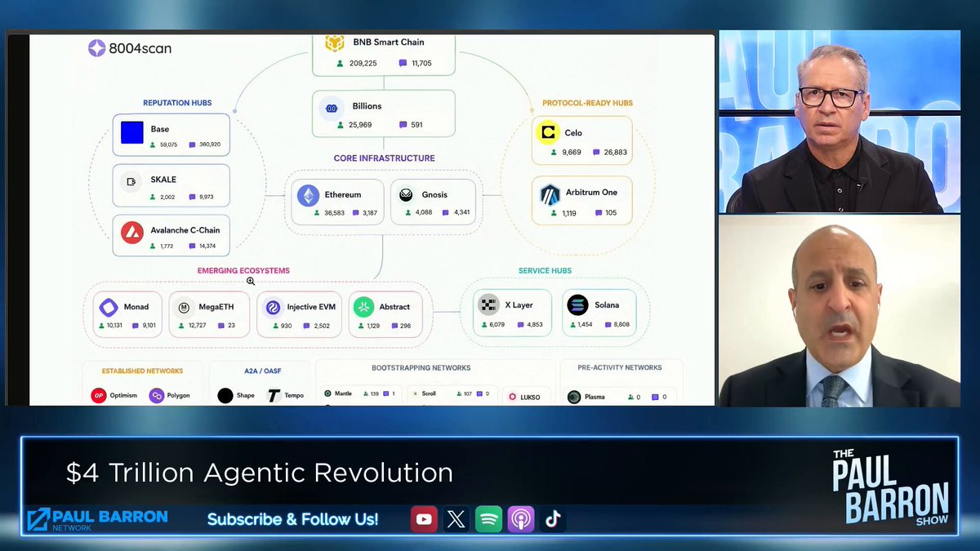The image size is (980, 551).
Task: Click the Injective EVM icon
Action: (273, 308)
